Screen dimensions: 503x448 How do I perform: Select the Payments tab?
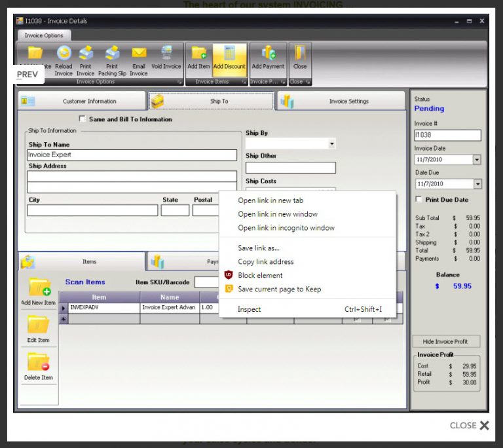(183, 261)
